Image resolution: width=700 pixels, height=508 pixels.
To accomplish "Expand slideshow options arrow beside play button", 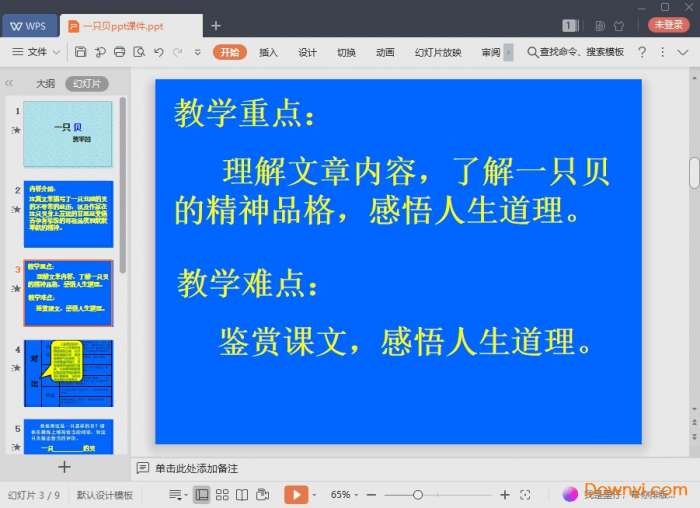I will (314, 495).
